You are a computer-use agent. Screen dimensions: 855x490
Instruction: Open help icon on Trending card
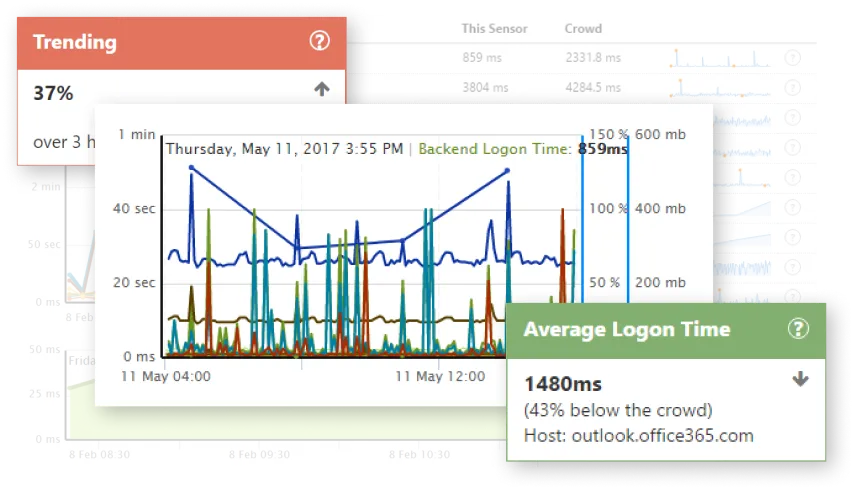[320, 41]
